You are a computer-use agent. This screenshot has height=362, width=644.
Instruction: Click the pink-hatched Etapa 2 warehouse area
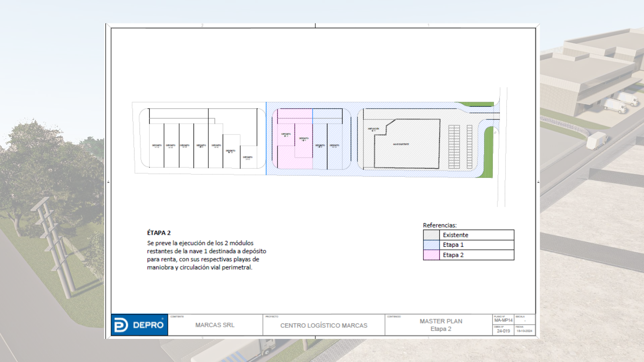(x=292, y=138)
